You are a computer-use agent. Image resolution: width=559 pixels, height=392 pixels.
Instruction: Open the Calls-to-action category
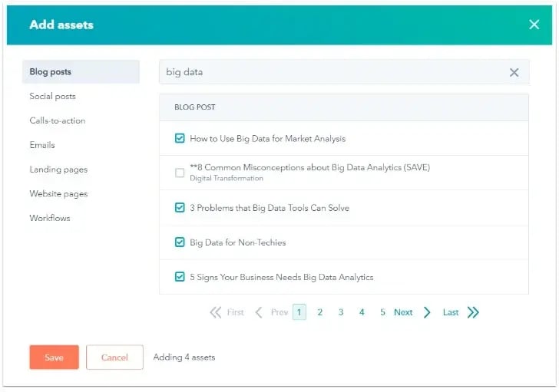click(58, 120)
